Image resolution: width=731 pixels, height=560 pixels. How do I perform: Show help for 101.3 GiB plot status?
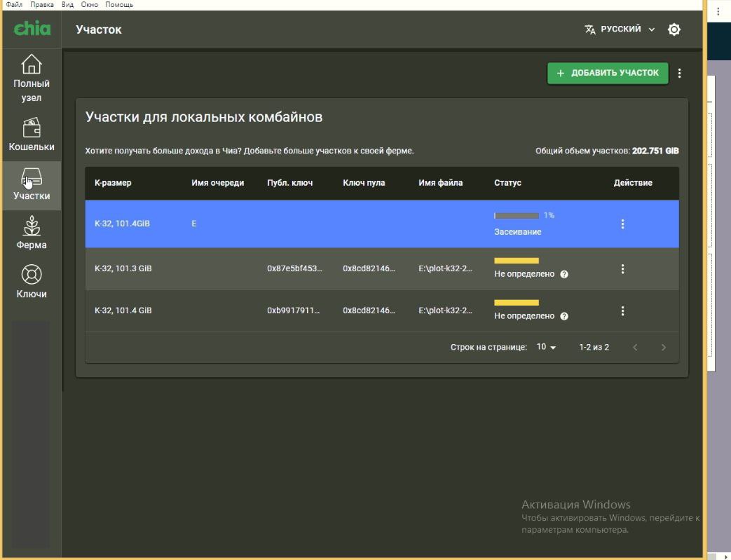tap(564, 274)
